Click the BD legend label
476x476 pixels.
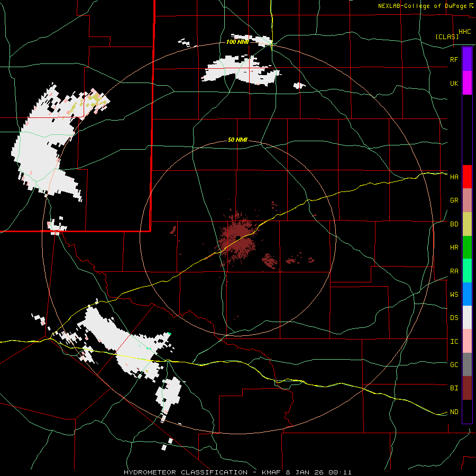coord(454,224)
